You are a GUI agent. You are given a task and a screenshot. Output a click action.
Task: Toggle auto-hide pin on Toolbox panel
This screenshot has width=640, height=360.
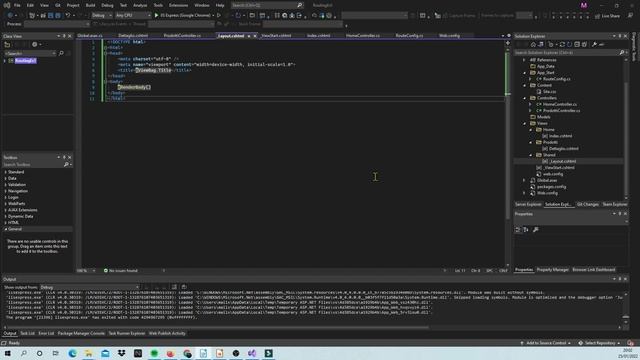click(x=64, y=157)
